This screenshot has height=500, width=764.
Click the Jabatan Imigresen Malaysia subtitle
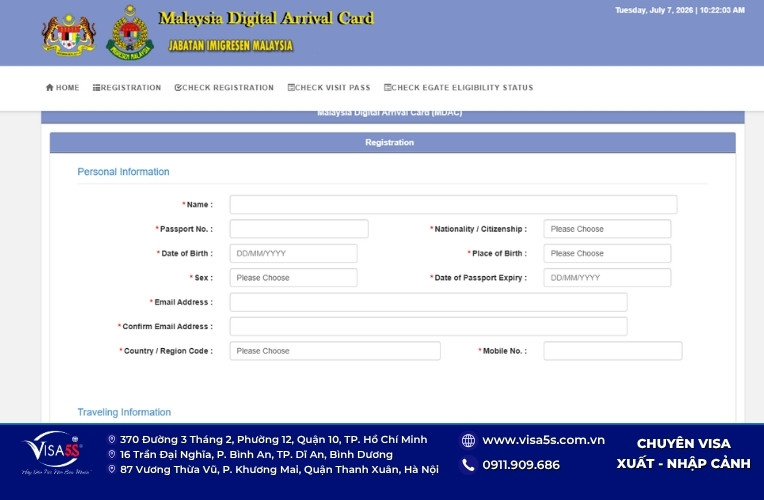[x=230, y=46]
